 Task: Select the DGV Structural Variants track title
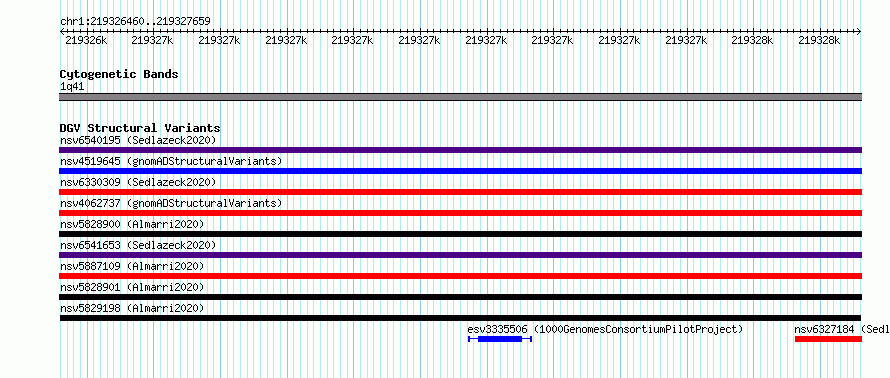(x=140, y=128)
